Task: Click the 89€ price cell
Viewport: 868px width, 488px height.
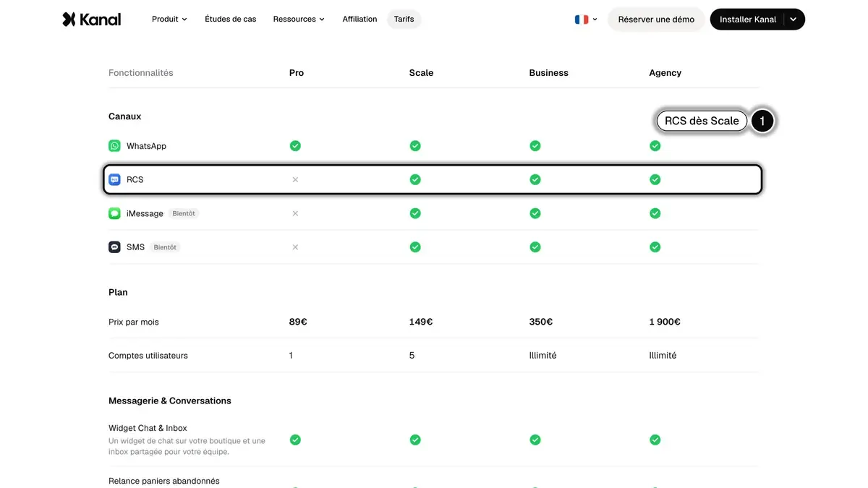Action: [298, 322]
